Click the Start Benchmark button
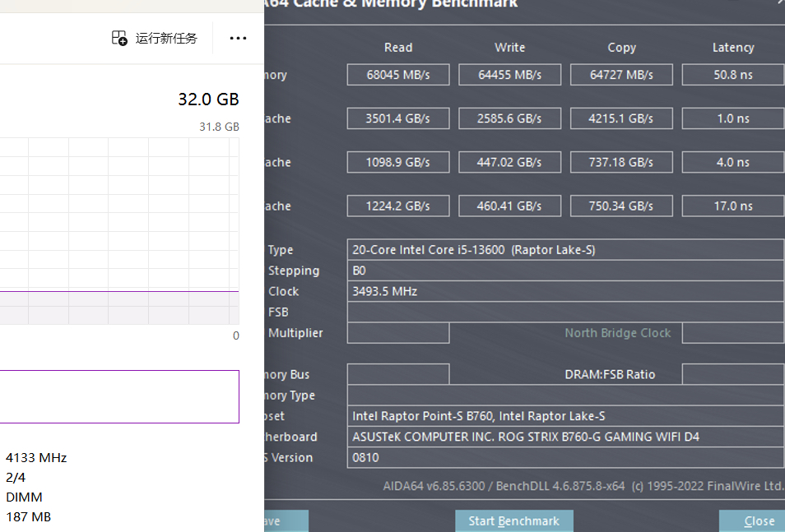Screen dimensions: 785x532 (513, 520)
